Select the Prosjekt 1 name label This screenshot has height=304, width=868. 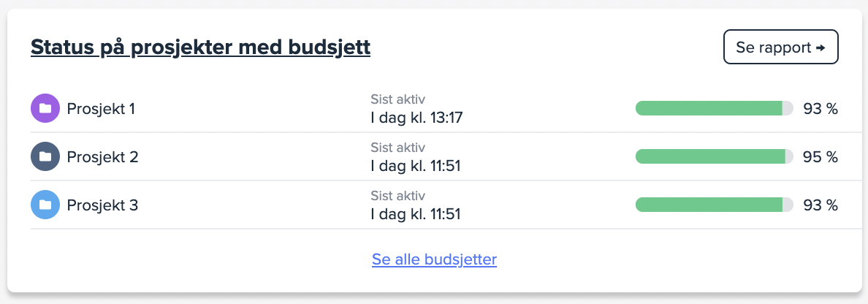click(101, 109)
